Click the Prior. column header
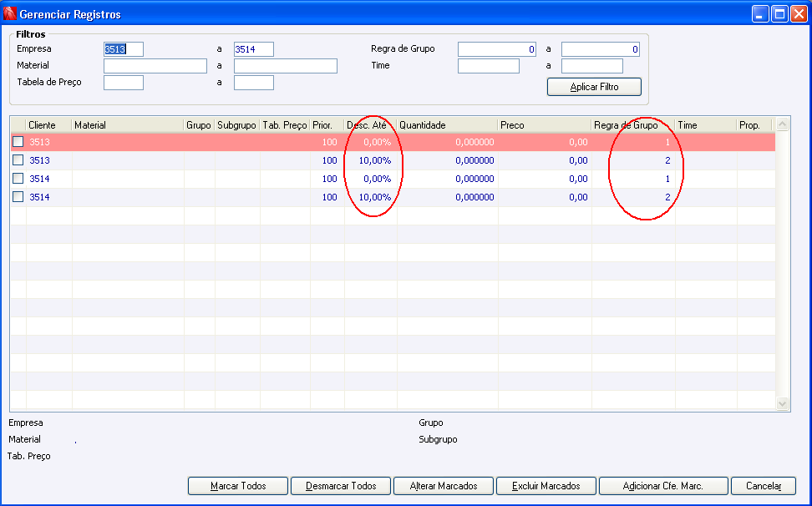This screenshot has height=506, width=812. pyautogui.click(x=327, y=125)
